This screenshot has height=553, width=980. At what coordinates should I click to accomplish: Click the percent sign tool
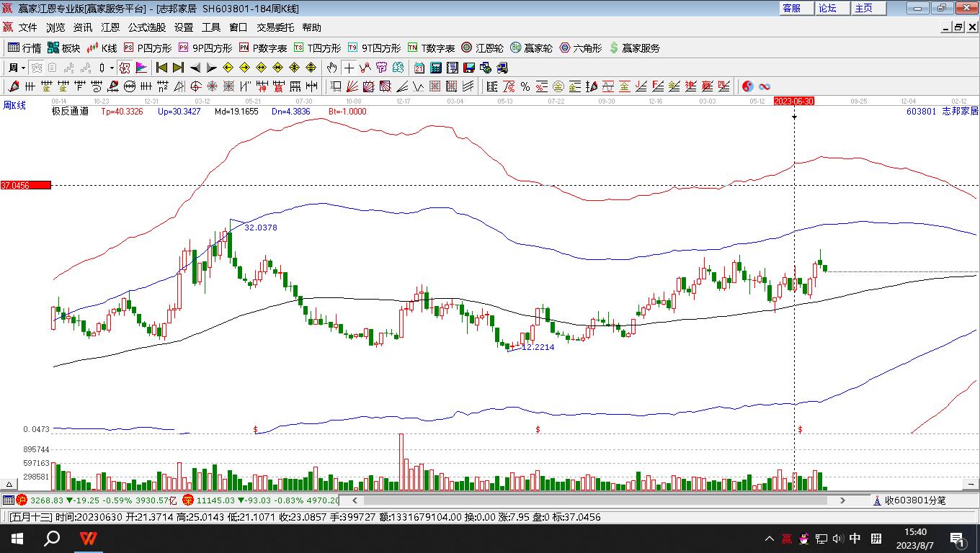[x=525, y=86]
